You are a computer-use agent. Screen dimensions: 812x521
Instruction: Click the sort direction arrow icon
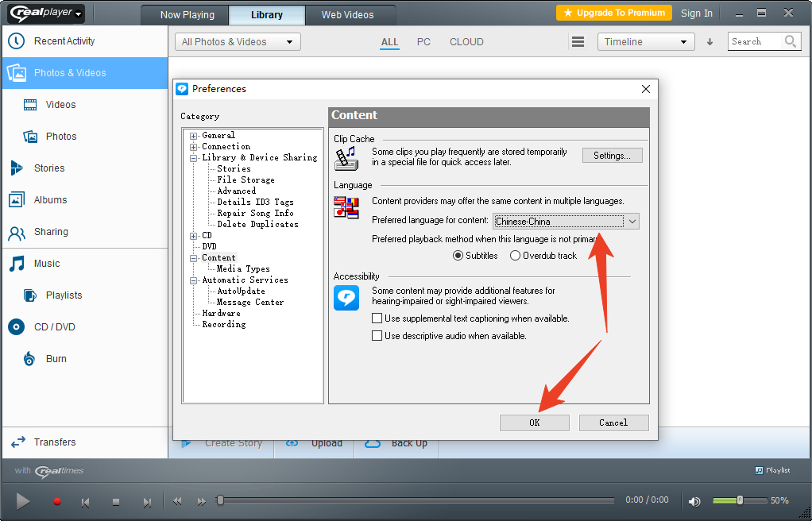click(x=710, y=42)
